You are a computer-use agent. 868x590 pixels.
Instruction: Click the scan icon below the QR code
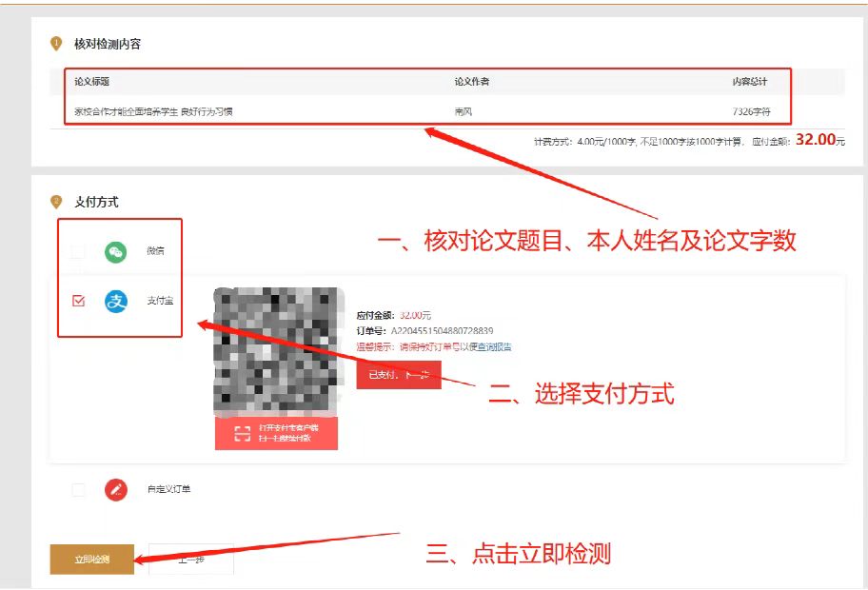(x=242, y=433)
